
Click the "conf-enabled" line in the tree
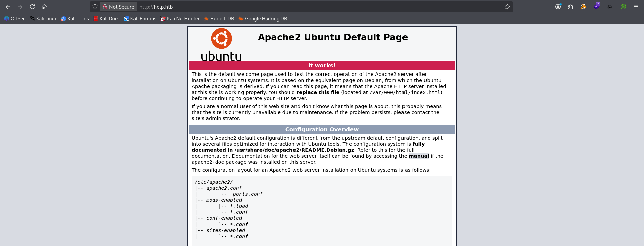pyautogui.click(x=224, y=218)
